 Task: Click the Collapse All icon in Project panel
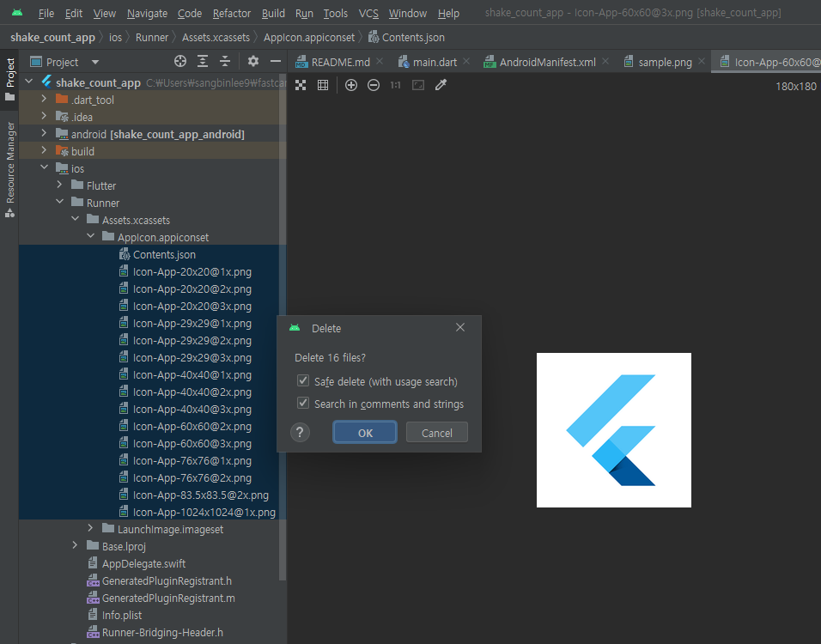225,61
